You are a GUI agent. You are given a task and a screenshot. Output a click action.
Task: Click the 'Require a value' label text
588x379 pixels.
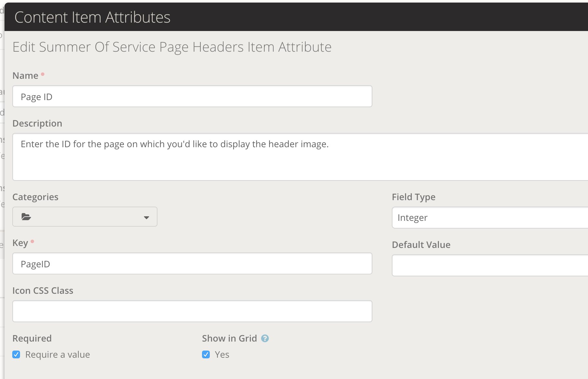pos(57,354)
